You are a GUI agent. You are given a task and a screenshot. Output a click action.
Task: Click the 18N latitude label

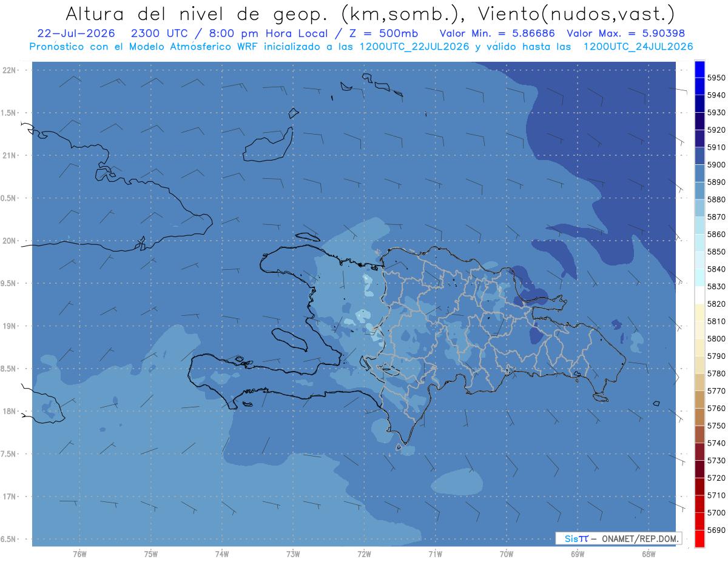pyautogui.click(x=9, y=411)
